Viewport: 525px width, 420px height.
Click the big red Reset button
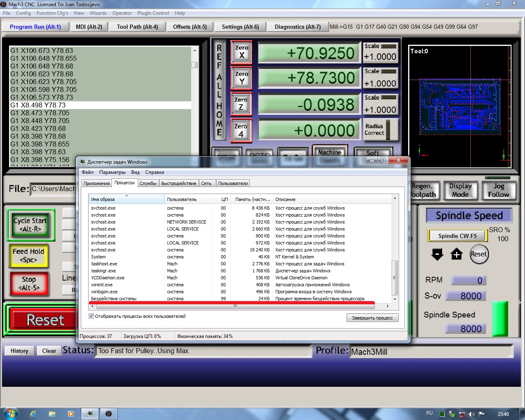coord(46,320)
